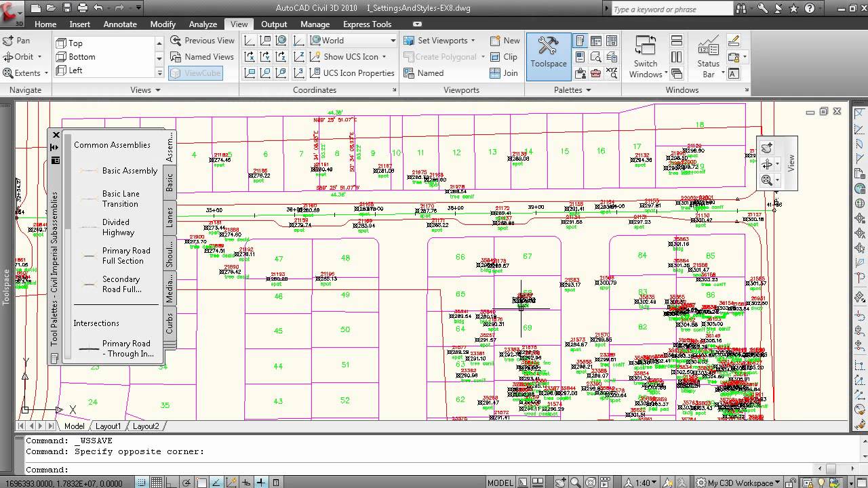Click the Favorites star icon

793,9
